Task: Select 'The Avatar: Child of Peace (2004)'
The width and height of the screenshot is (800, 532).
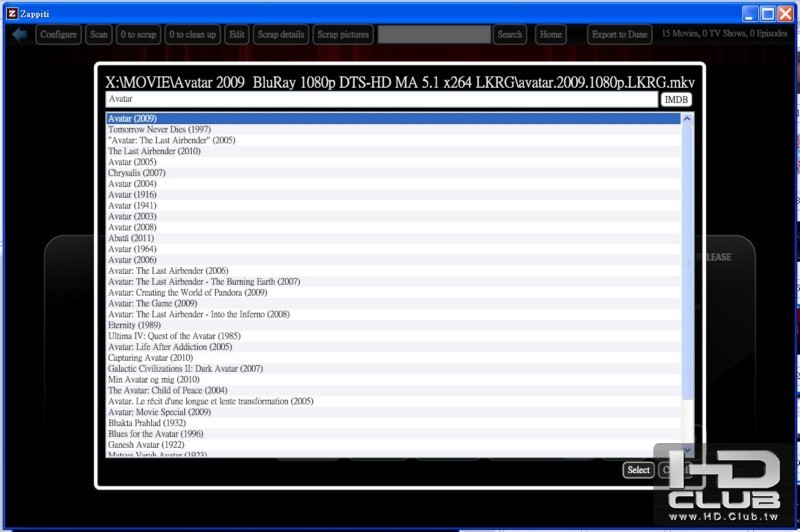Action: point(393,391)
